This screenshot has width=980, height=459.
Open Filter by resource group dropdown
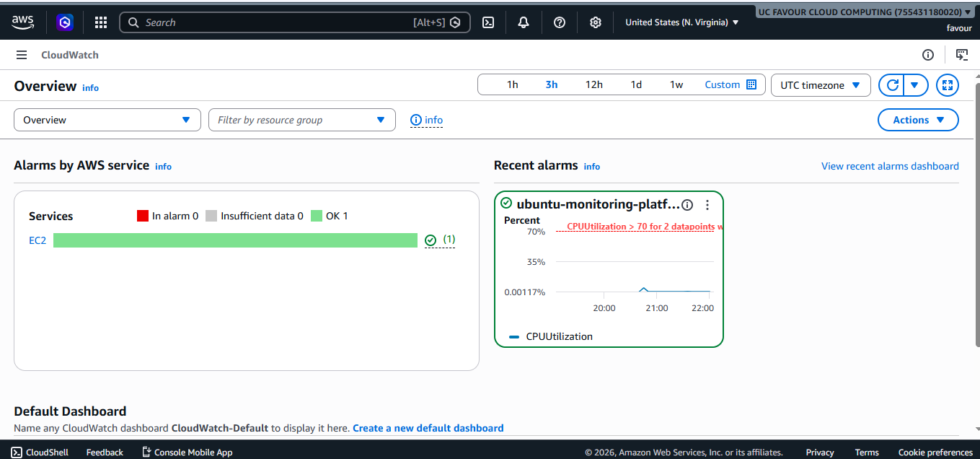point(302,120)
